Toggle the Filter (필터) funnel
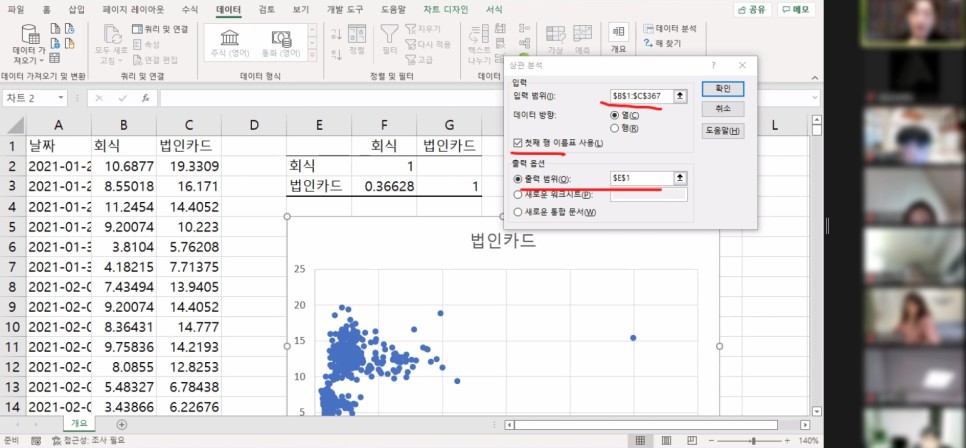966x448 pixels. click(389, 40)
